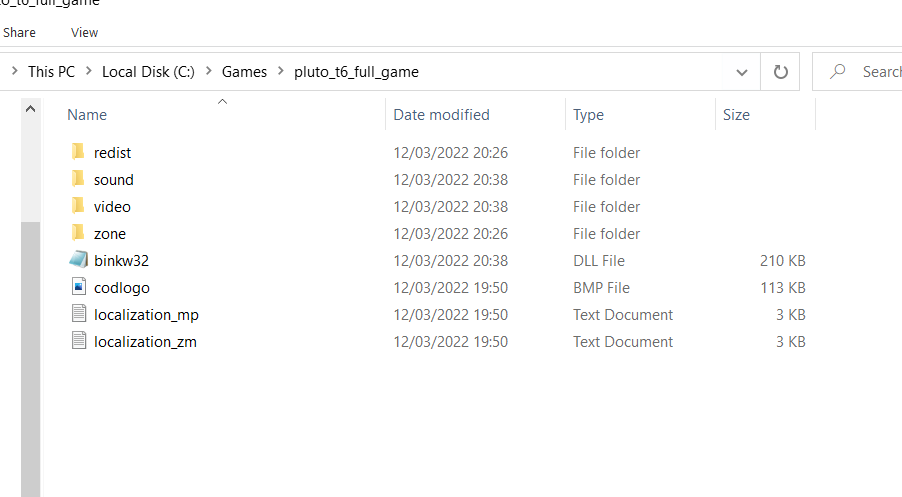The height and width of the screenshot is (497, 902).
Task: Click the codlogo BMP file icon
Action: [x=79, y=287]
